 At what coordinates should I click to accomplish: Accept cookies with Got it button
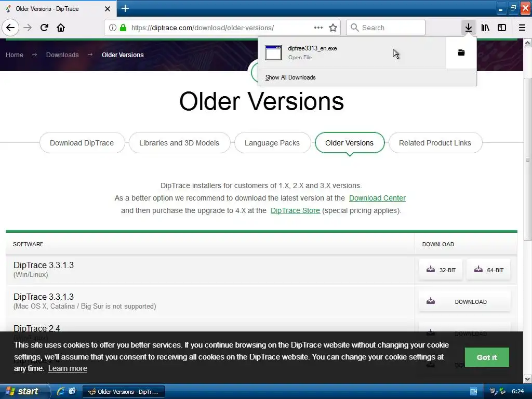tap(486, 357)
